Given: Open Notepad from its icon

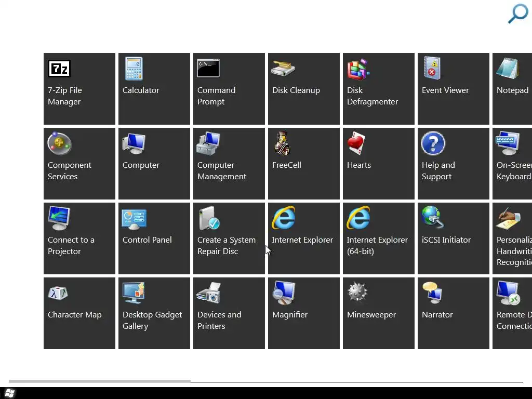Looking at the screenshot, I should (x=507, y=69).
